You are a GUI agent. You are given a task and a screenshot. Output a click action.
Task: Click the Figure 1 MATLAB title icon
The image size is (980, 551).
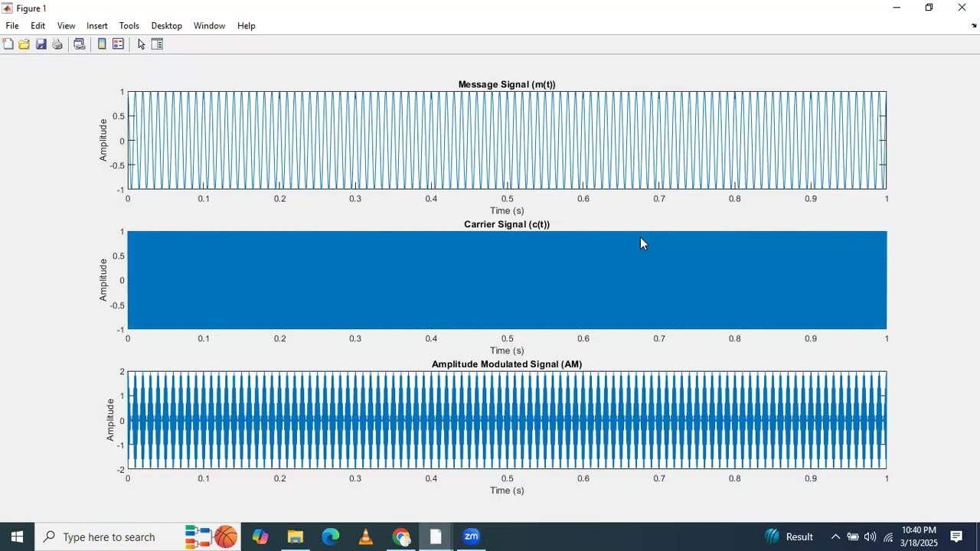pos(8,8)
